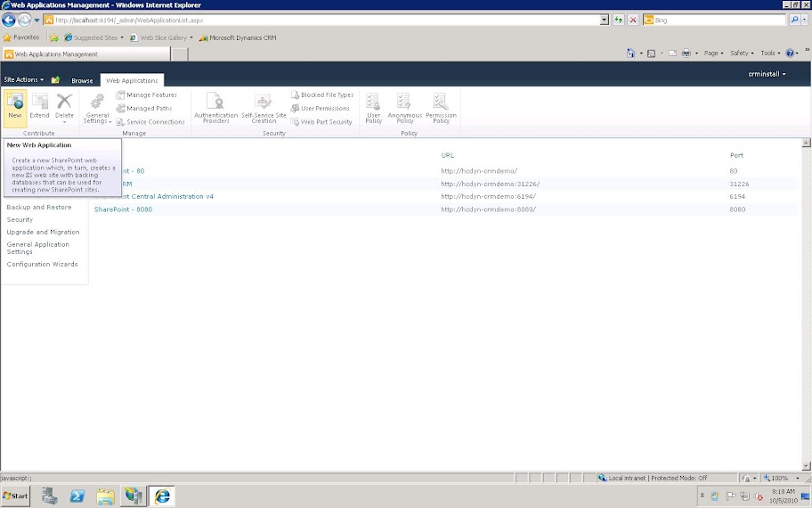Open the crminstall user menu

[x=767, y=74]
